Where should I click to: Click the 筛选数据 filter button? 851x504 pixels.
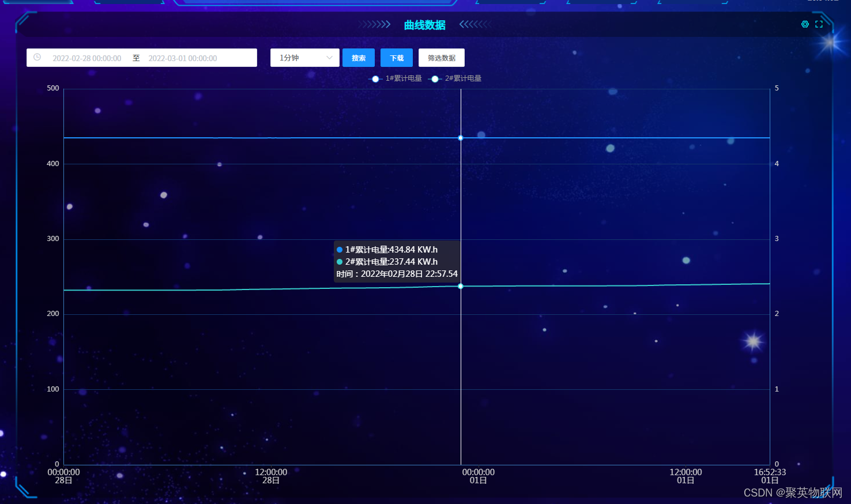click(x=442, y=58)
